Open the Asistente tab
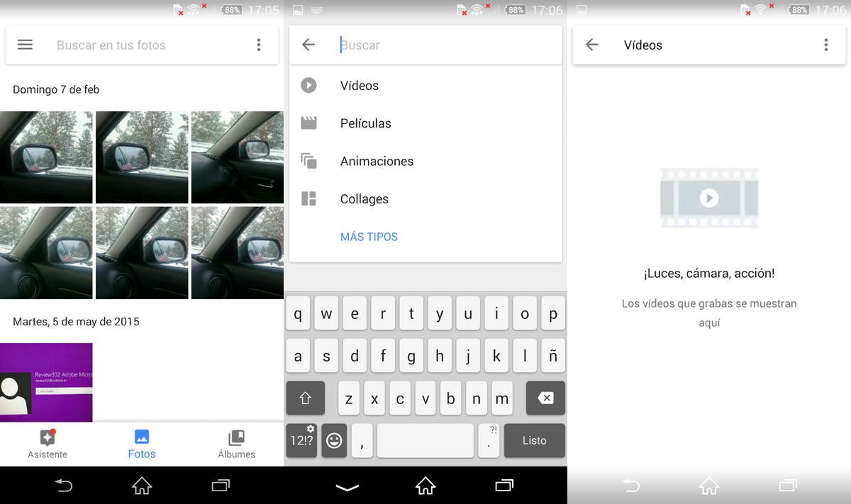 point(48,444)
